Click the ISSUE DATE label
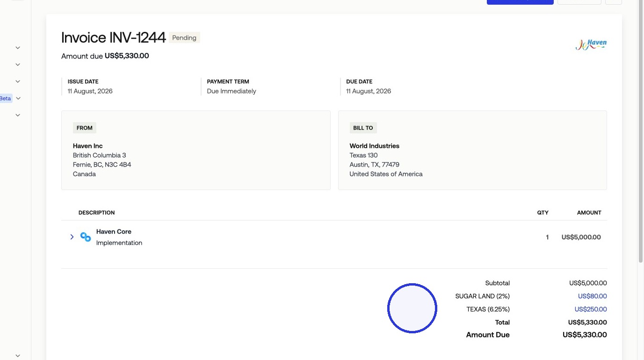Screen dimensions: 644x360 tap(83, 81)
